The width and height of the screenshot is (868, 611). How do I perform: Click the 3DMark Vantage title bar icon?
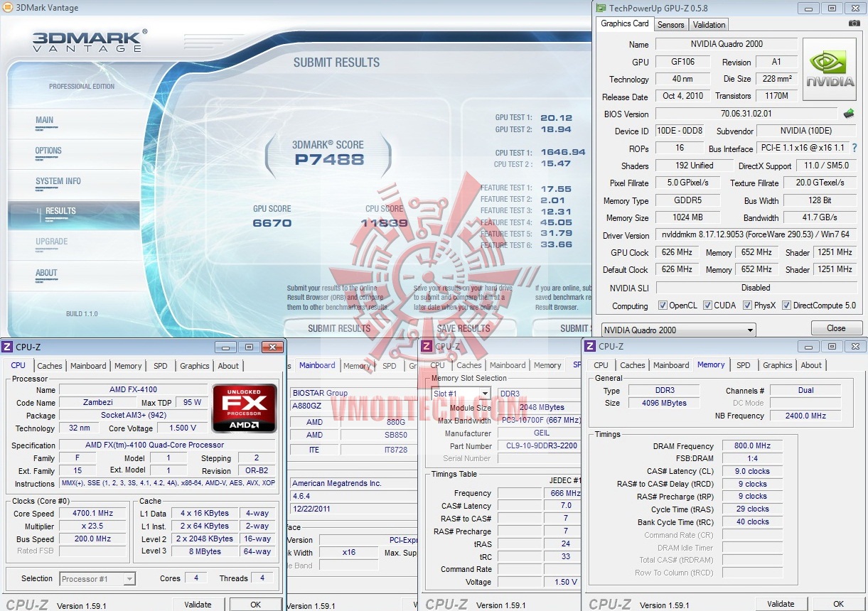pyautogui.click(x=7, y=8)
